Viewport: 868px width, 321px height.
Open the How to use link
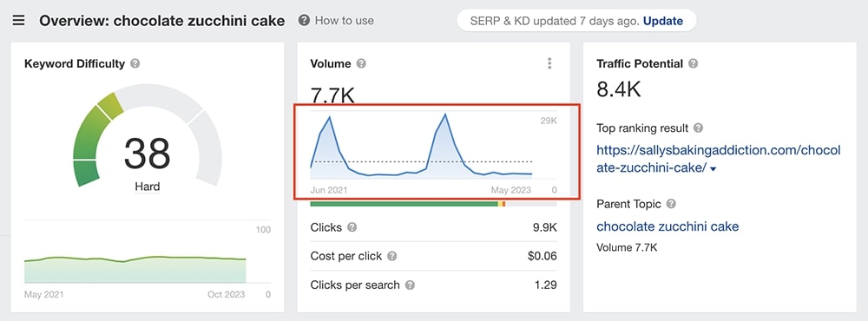pos(344,21)
